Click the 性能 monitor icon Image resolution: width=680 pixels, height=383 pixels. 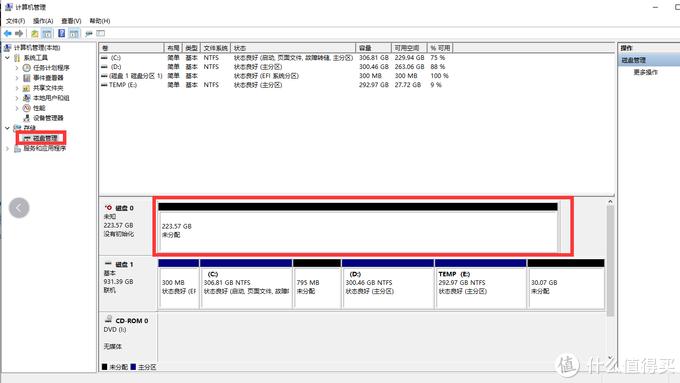[x=26, y=108]
